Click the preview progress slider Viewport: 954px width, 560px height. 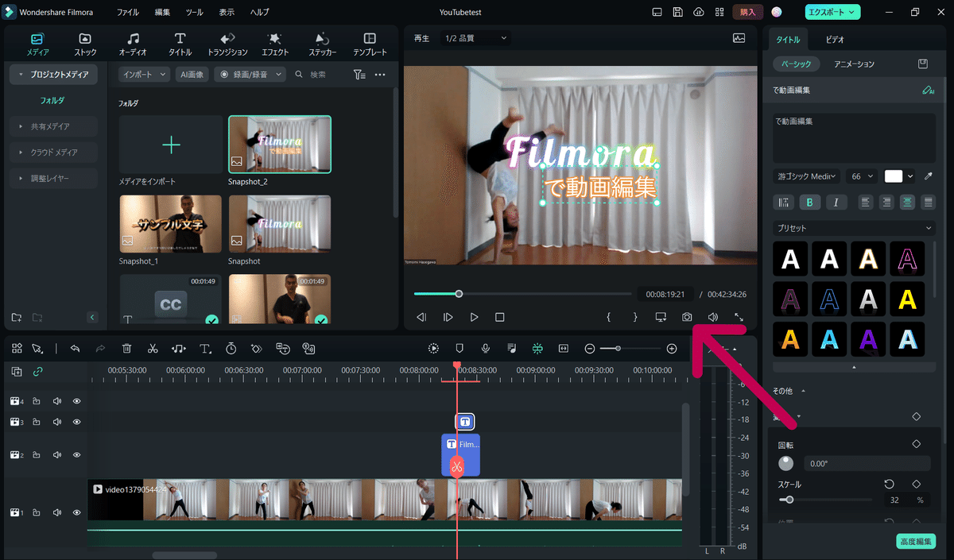(x=525, y=294)
